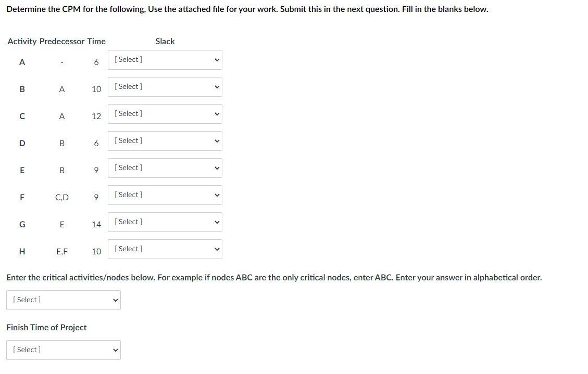The width and height of the screenshot is (588, 374).
Task: Click the chevron on Activity E's dropdown
Action: (216, 167)
